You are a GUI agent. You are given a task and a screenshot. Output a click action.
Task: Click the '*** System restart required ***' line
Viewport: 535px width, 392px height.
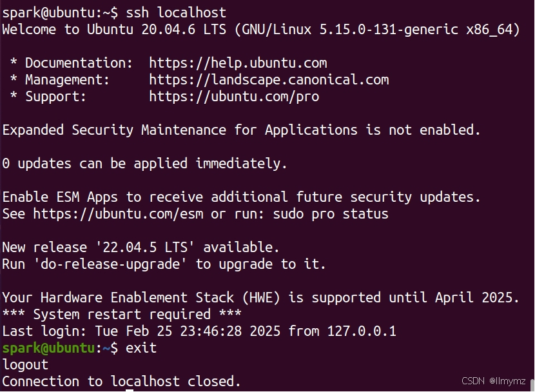(121, 314)
